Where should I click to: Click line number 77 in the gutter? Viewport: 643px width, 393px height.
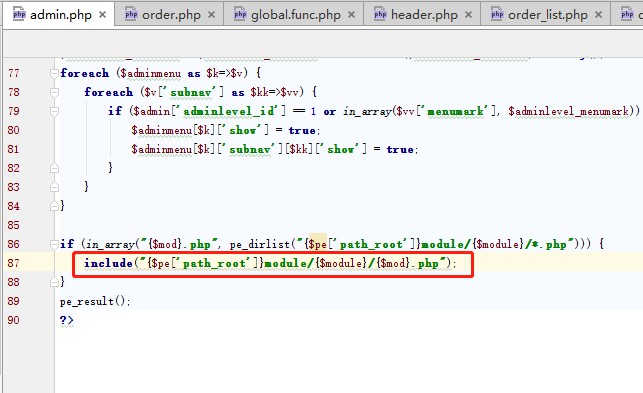(14, 73)
